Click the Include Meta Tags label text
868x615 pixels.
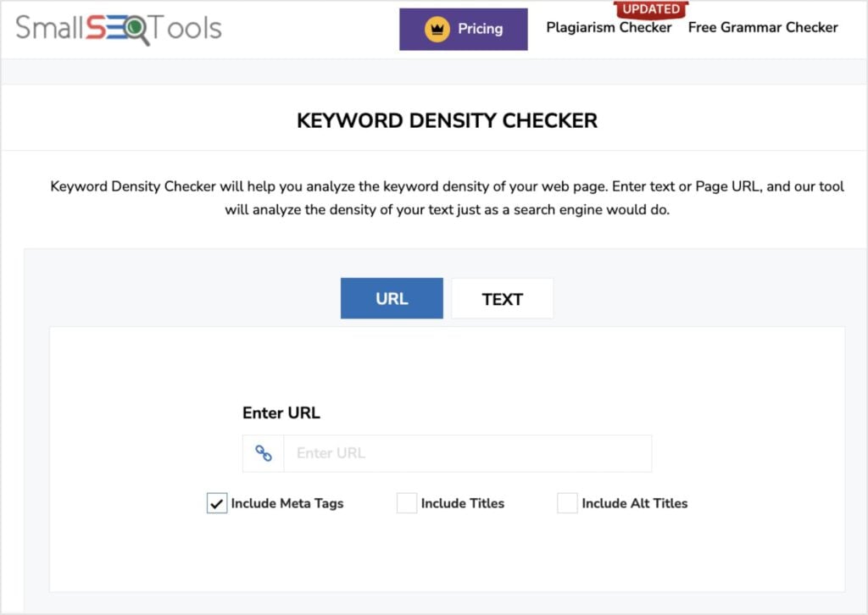[x=288, y=503]
